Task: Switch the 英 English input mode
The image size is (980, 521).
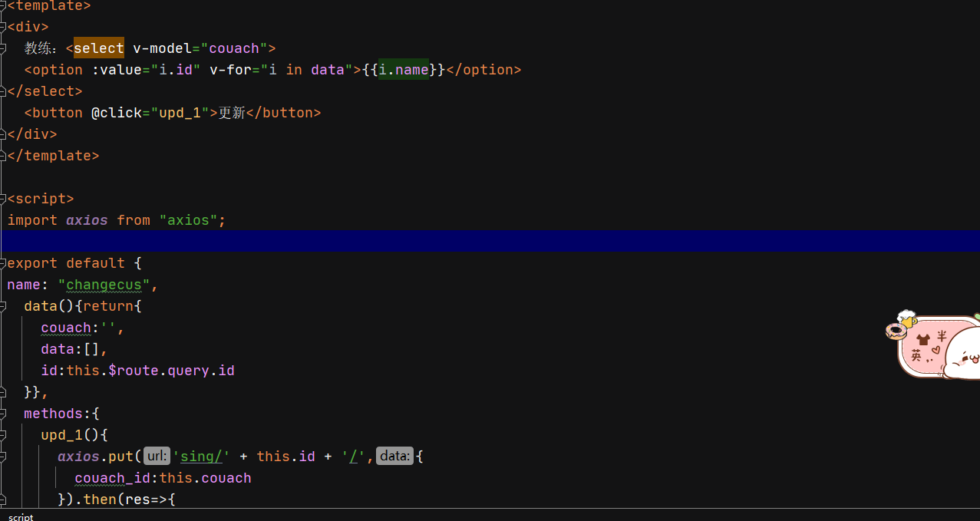Action: coord(917,356)
